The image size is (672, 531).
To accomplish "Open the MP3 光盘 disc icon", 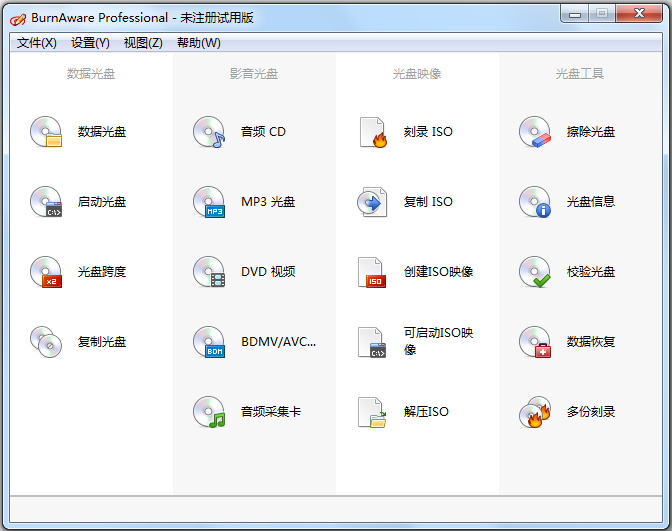I will click(x=209, y=201).
